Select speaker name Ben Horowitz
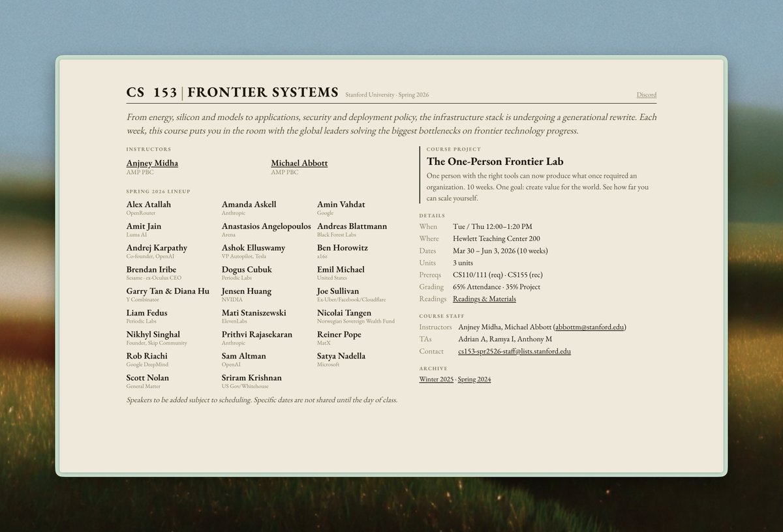This screenshot has height=532, width=783. (x=343, y=247)
